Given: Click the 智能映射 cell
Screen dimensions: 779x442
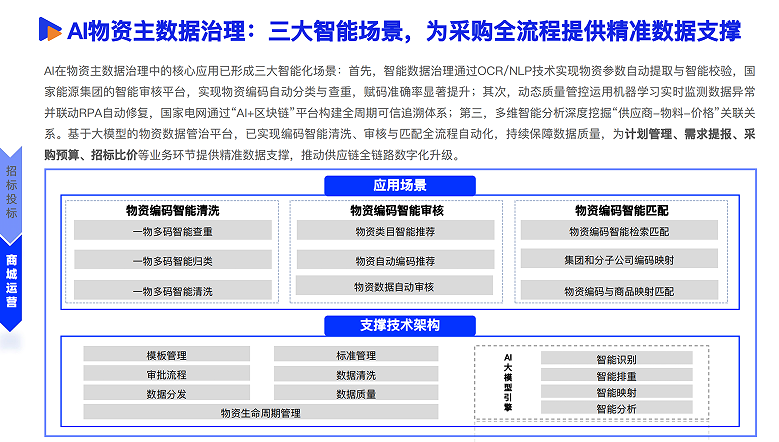Looking at the screenshot, I should pos(617,392).
